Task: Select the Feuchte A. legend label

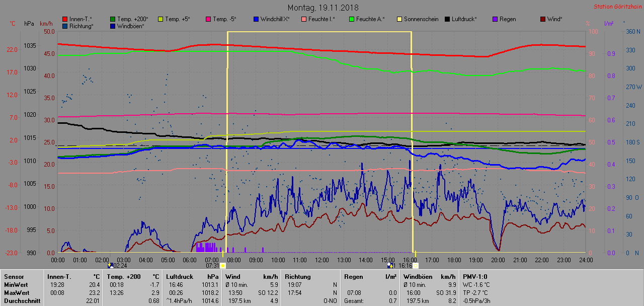Action: tap(370, 19)
